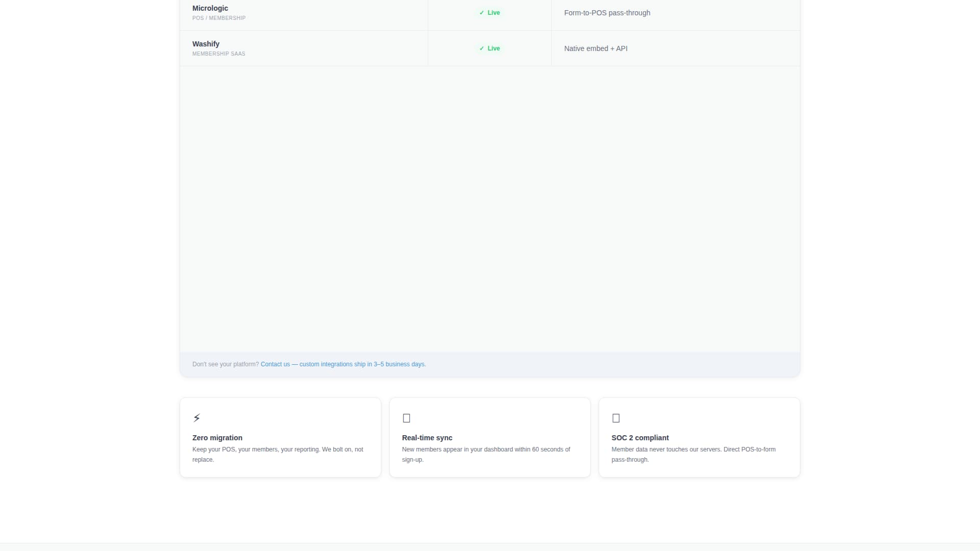Click the SOC 2 compliant card icon
The image size is (980, 551).
616,418
